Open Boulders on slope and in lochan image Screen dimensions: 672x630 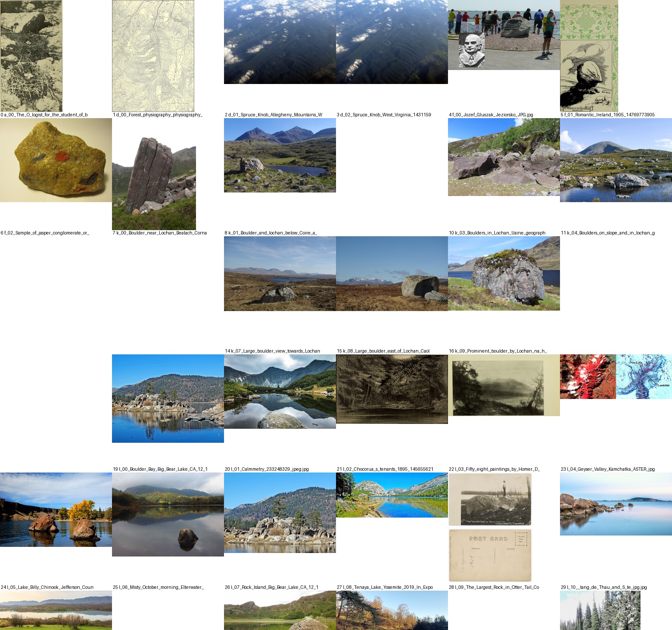[616, 160]
